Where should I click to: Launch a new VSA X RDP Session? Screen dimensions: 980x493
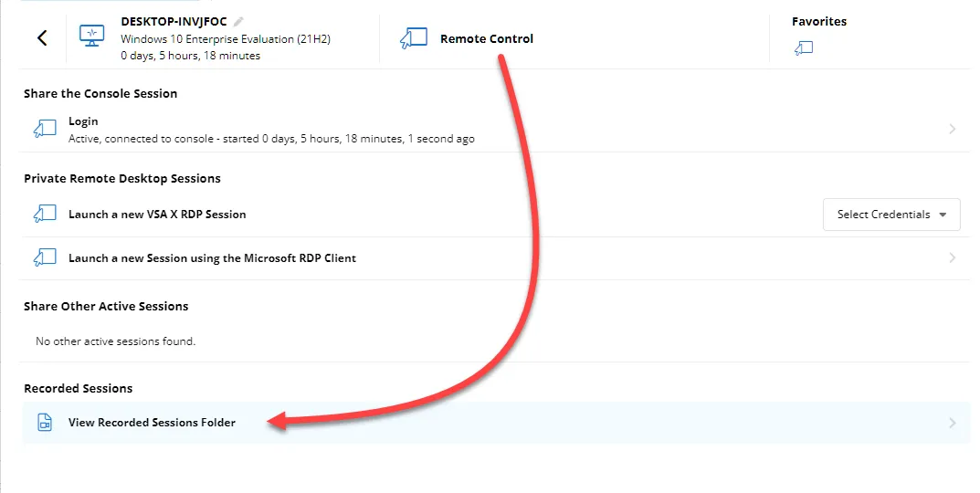[157, 215]
